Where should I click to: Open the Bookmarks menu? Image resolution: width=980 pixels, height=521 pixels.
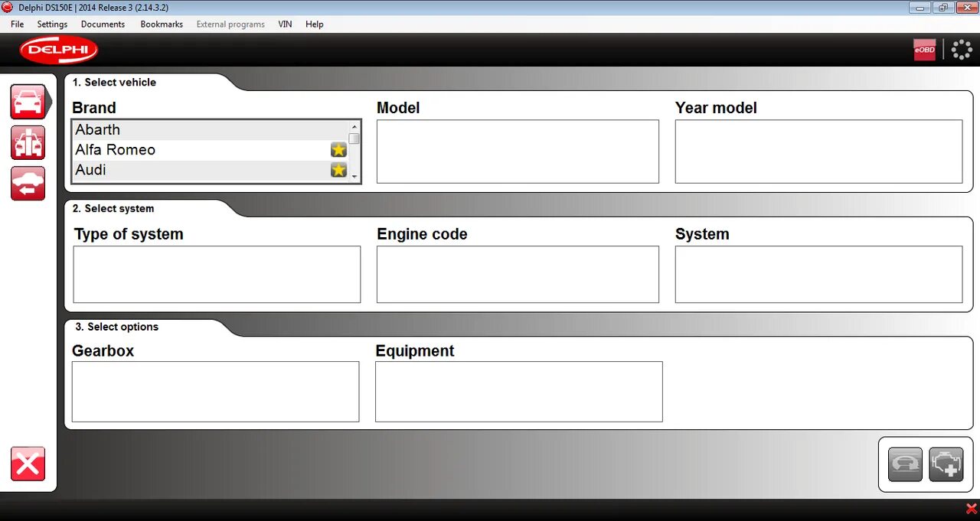coord(162,24)
